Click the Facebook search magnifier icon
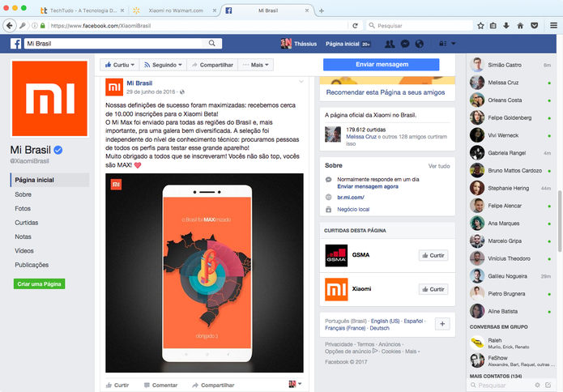 click(212, 44)
